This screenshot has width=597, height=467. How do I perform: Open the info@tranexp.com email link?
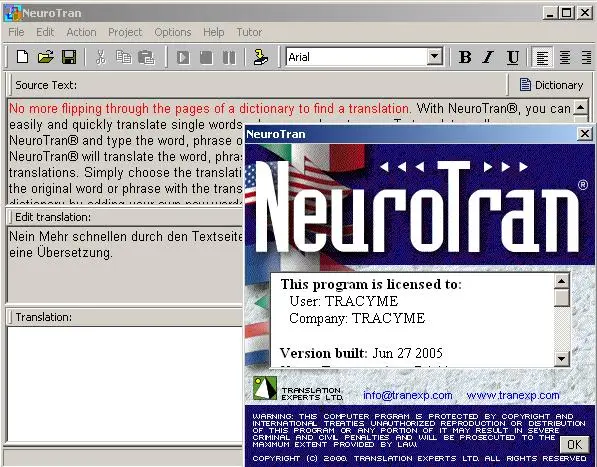pos(407,395)
